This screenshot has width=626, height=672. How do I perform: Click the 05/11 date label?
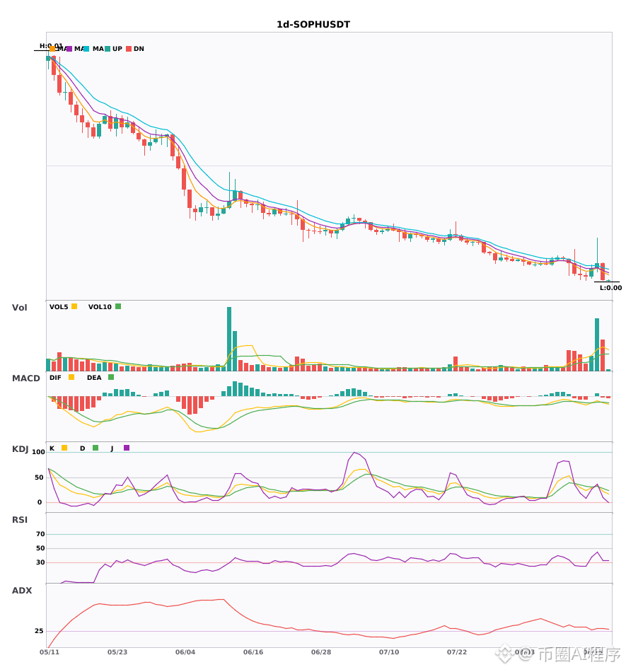(x=50, y=652)
